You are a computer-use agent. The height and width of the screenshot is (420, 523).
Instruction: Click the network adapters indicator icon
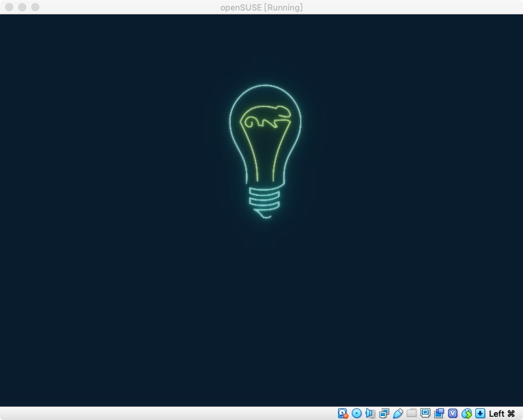pos(384,413)
